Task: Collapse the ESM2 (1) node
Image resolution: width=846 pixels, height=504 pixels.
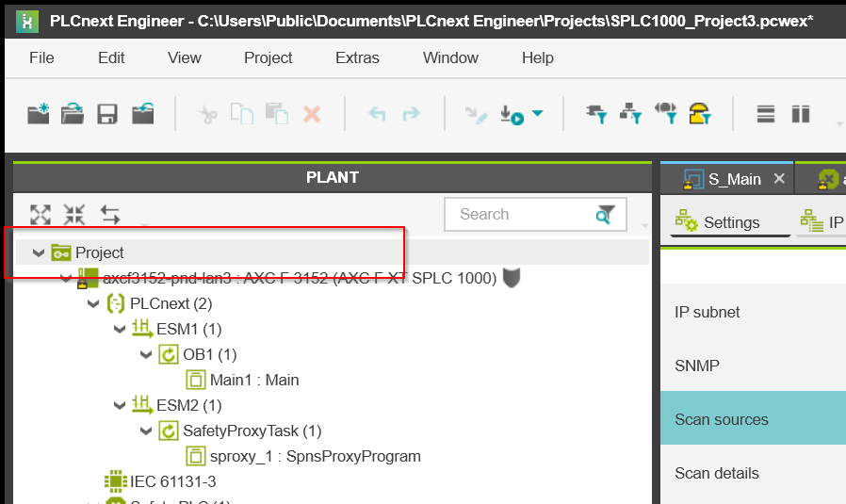Action: coord(120,405)
